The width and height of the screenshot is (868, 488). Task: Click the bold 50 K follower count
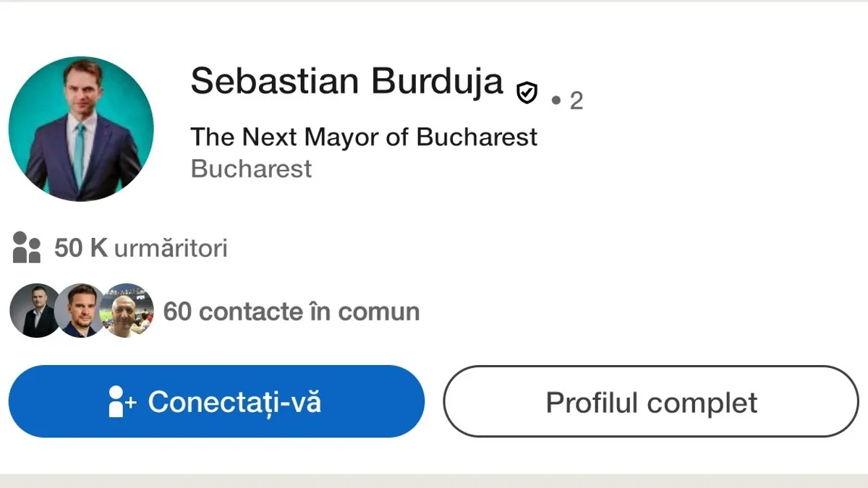point(81,249)
